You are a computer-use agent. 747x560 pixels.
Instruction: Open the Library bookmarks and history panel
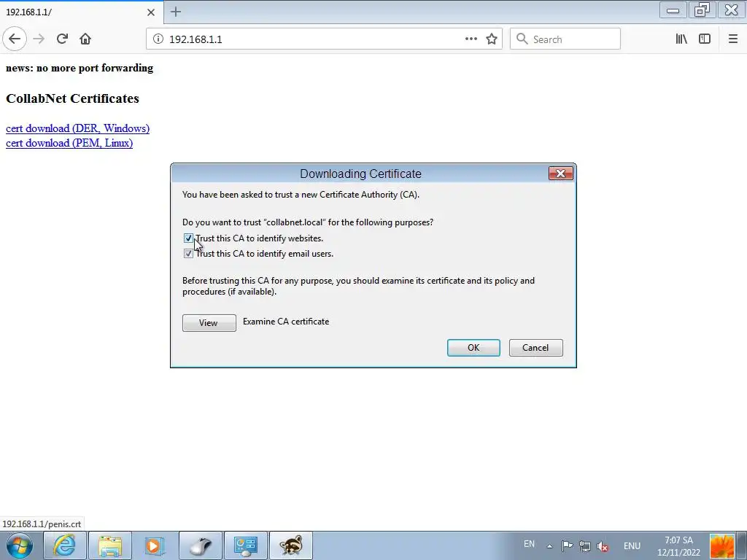[x=681, y=39]
